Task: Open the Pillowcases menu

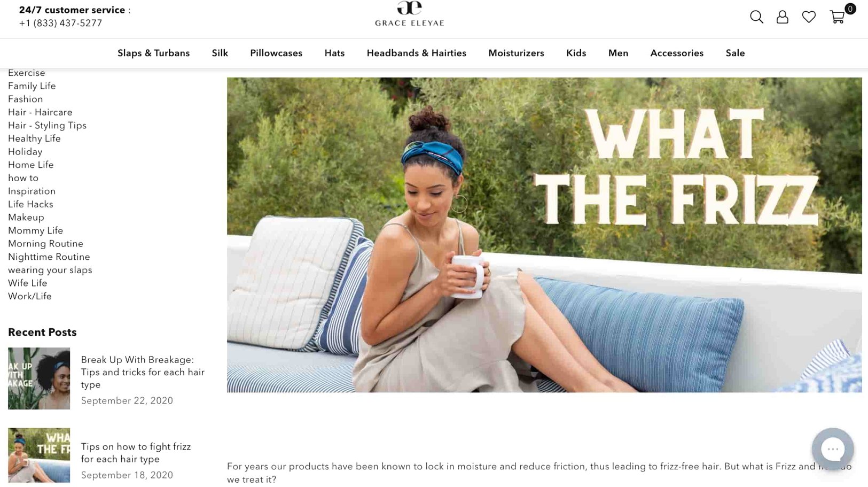Action: point(276,53)
